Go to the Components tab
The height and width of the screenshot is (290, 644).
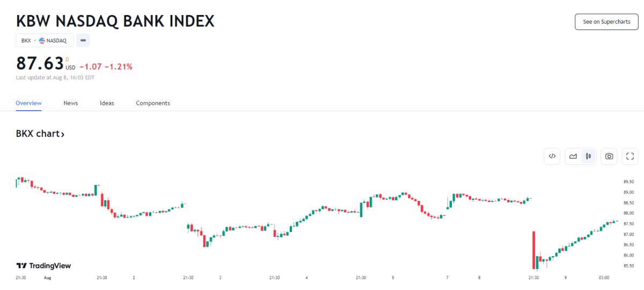tap(153, 103)
